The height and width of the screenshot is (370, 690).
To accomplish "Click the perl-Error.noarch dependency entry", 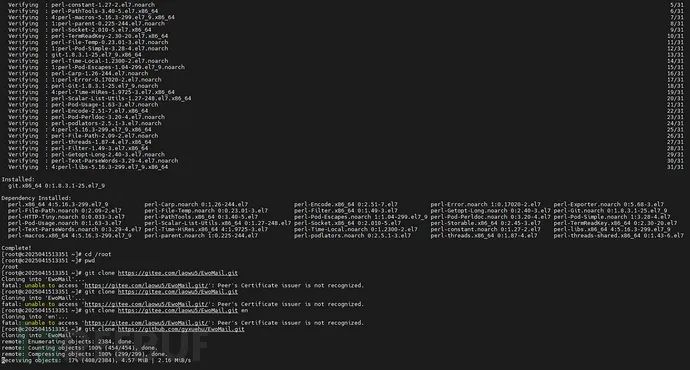I will tap(485, 205).
